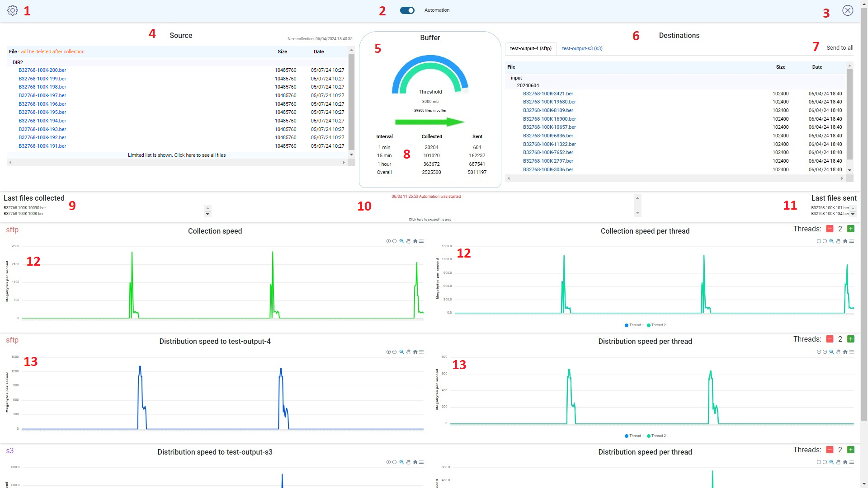The image size is (868, 488).
Task: Reset zoom with home icon on Collection speed chart
Action: point(415,241)
